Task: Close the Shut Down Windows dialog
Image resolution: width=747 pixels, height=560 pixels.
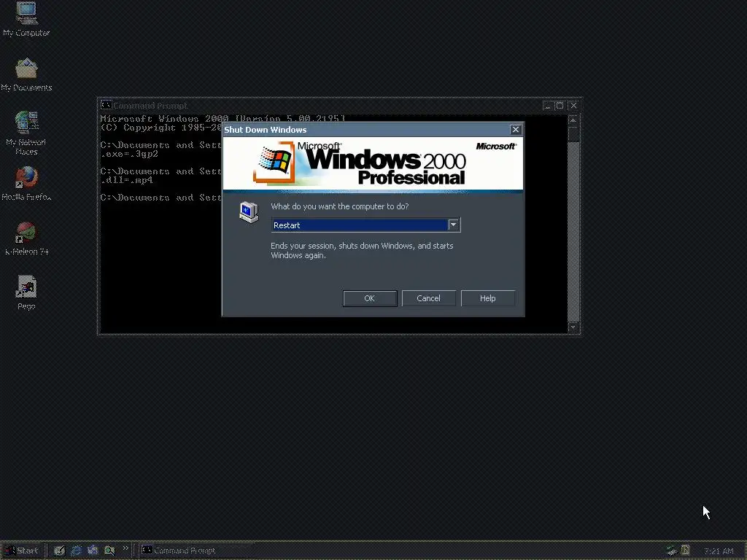Action: pyautogui.click(x=515, y=130)
